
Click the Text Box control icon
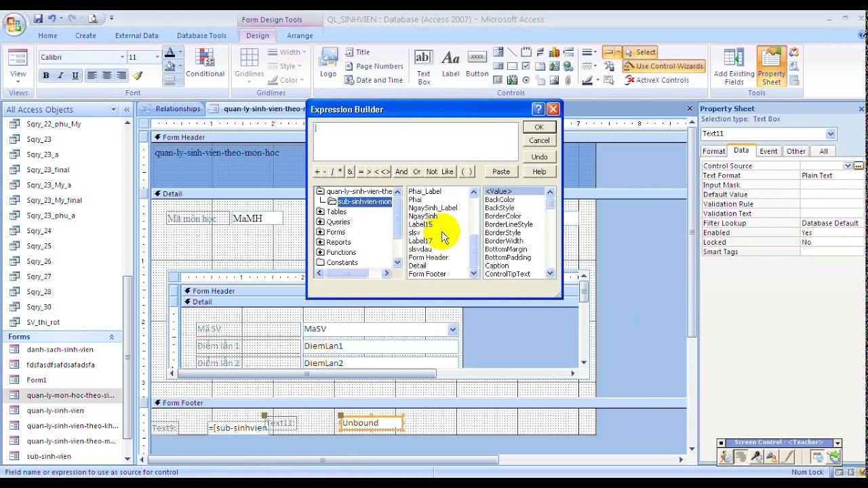(x=423, y=66)
